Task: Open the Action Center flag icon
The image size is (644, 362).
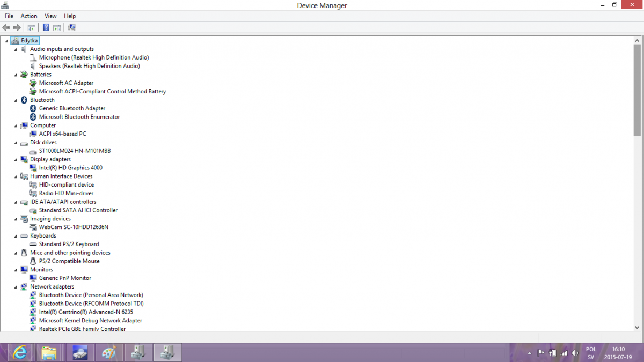Action: (540, 353)
